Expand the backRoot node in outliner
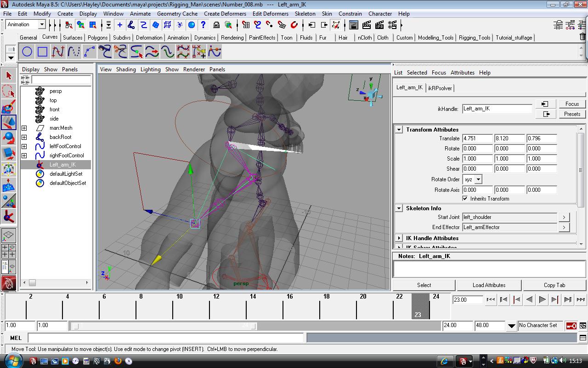This screenshot has height=368, width=588. pyautogui.click(x=24, y=137)
